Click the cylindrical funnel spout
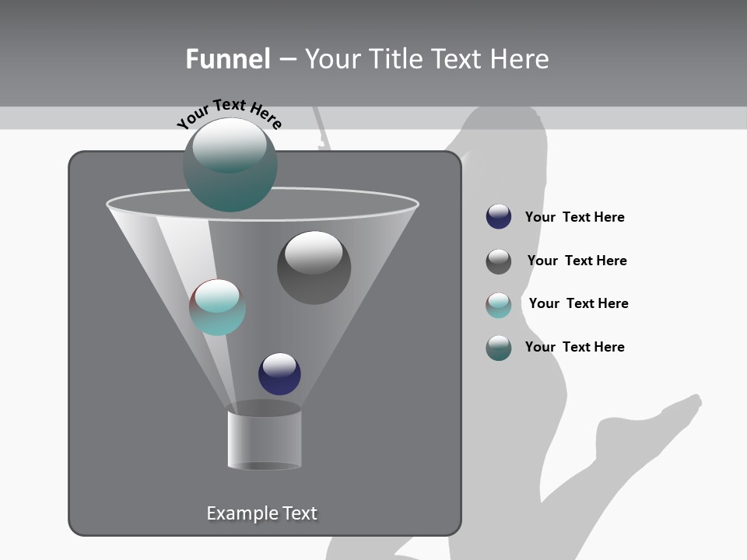 [265, 439]
